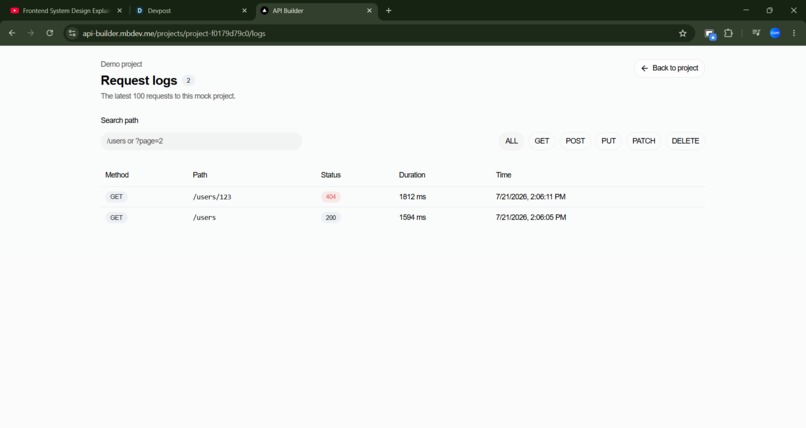Go back using the browser back arrow

point(12,33)
